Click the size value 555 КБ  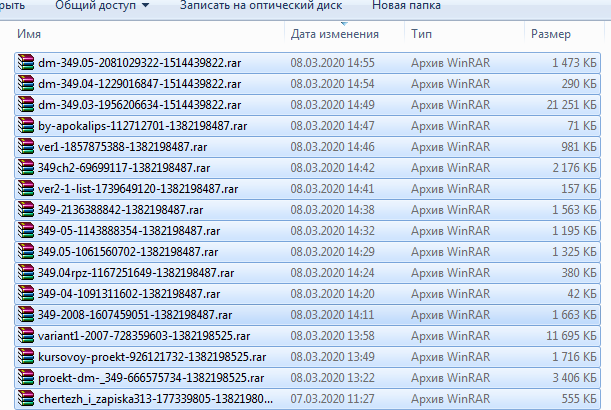[579, 400]
